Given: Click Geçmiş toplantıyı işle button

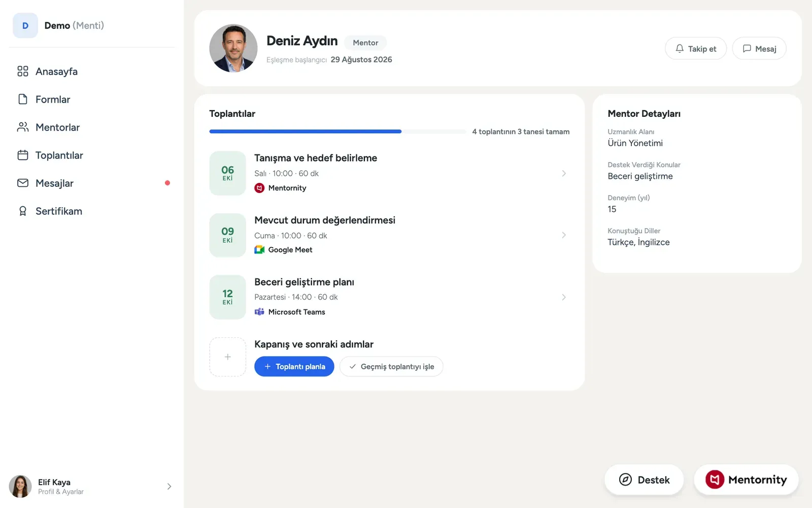Looking at the screenshot, I should tap(391, 366).
